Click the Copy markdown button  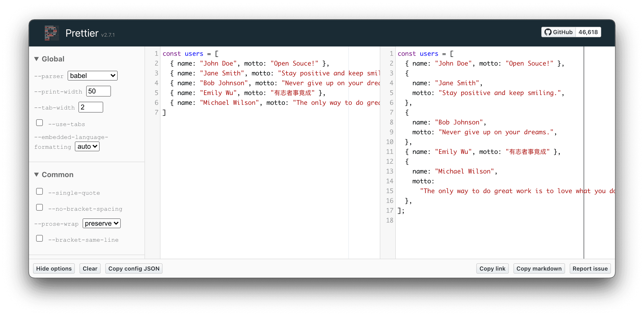(x=539, y=268)
